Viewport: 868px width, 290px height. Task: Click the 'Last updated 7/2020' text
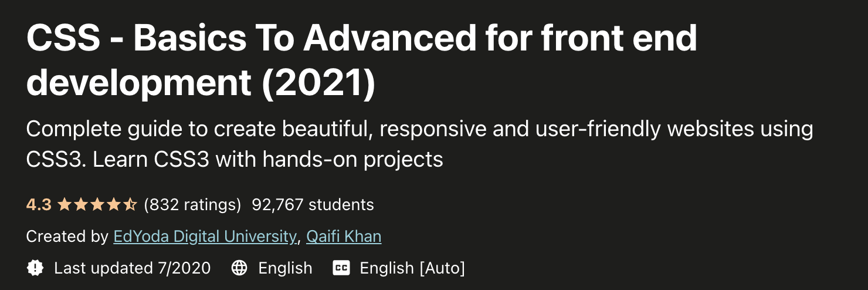tap(132, 268)
